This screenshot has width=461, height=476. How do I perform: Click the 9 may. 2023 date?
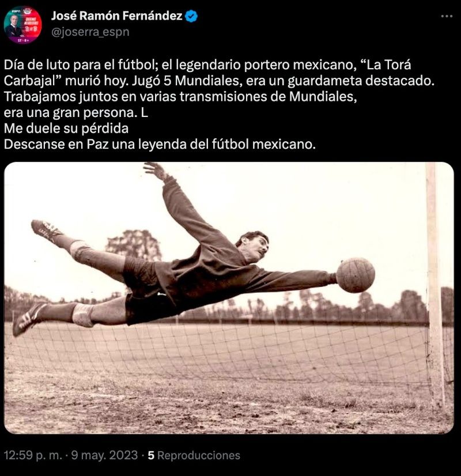[104, 455]
